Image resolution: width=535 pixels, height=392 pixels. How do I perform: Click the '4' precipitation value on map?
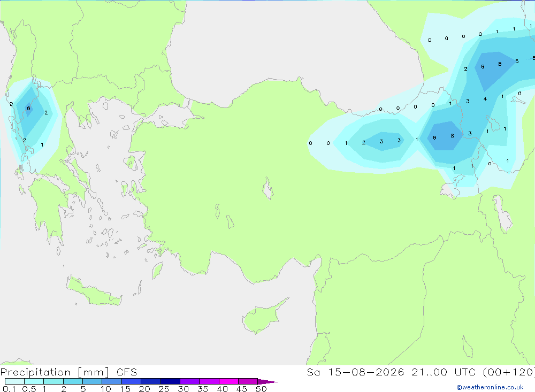(485, 99)
